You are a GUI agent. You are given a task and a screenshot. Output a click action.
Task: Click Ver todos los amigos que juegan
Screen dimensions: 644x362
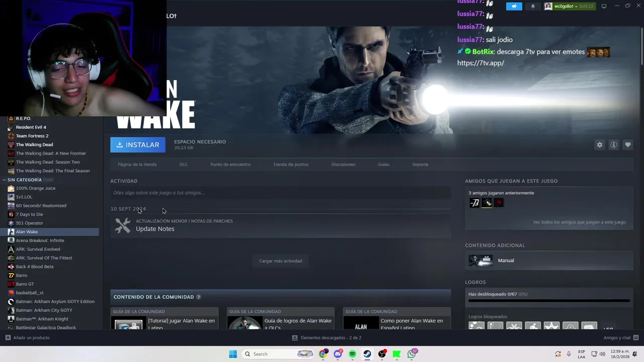(579, 222)
